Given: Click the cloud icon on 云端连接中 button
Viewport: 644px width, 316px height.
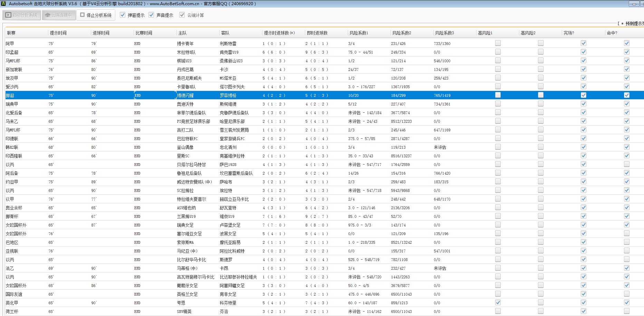Looking at the screenshot, I should coord(48,15).
